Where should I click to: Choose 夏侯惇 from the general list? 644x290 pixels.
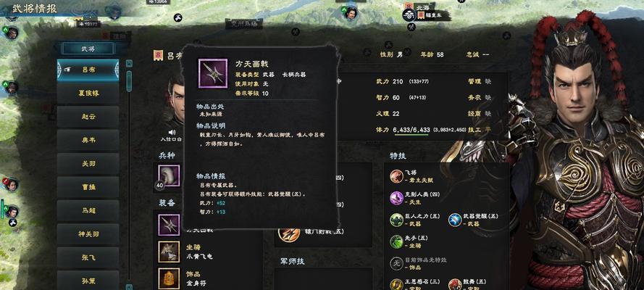(88, 94)
